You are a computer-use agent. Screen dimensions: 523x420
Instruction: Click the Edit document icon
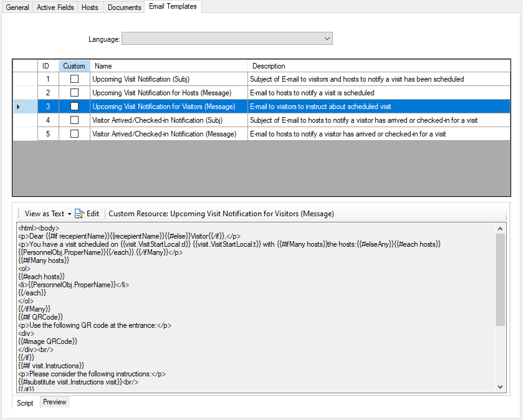click(x=79, y=214)
